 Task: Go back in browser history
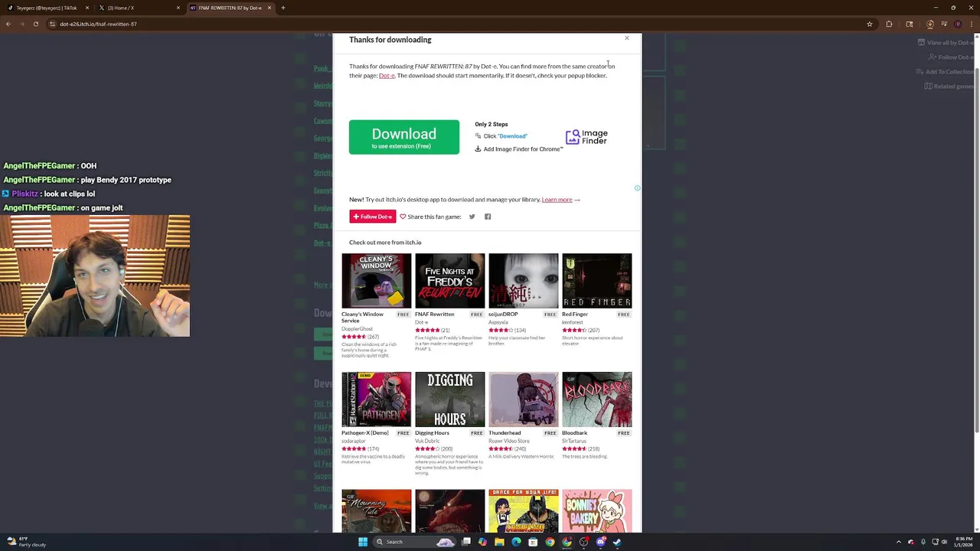pyautogui.click(x=8, y=24)
